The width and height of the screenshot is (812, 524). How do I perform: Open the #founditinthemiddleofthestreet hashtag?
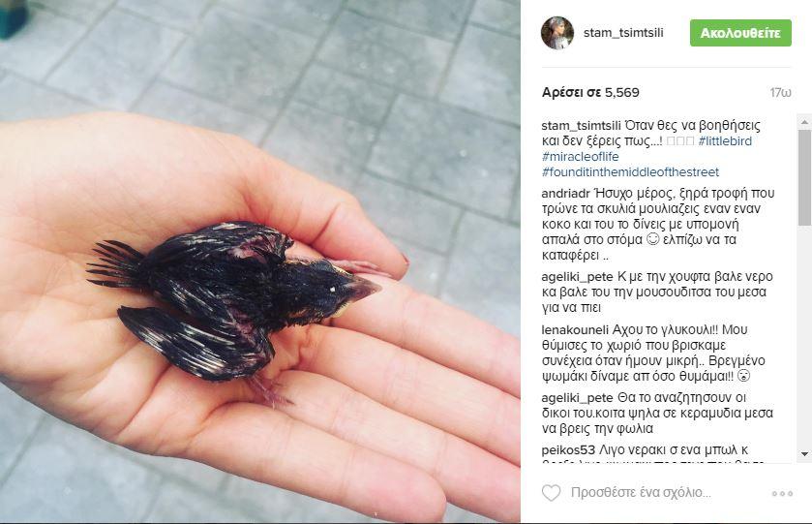(x=630, y=172)
